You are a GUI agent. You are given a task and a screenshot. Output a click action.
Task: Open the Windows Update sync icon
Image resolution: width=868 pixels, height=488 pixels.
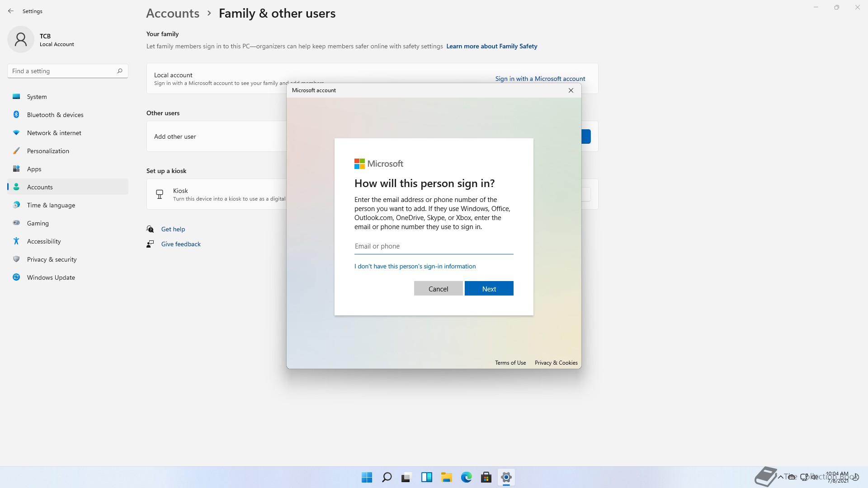(x=16, y=277)
